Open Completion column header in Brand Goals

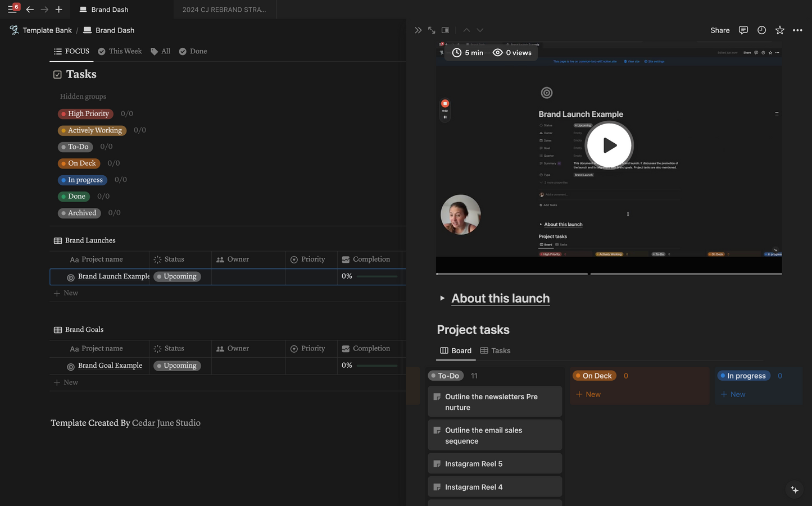(370, 349)
